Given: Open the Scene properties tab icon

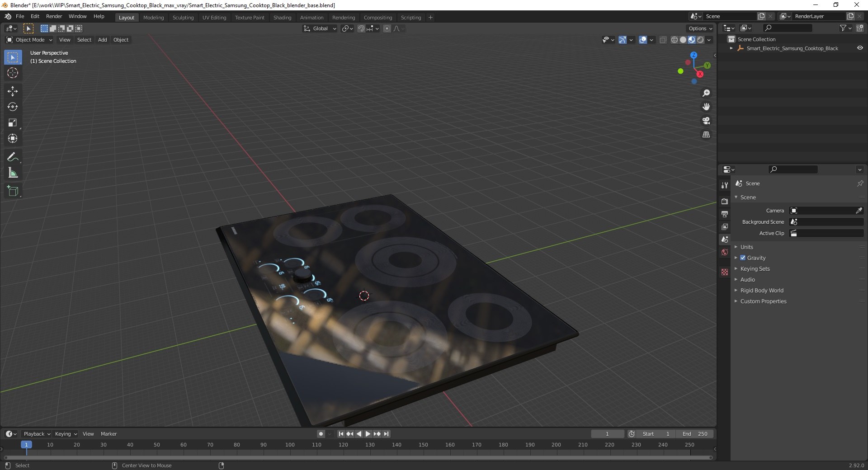Looking at the screenshot, I should (725, 240).
